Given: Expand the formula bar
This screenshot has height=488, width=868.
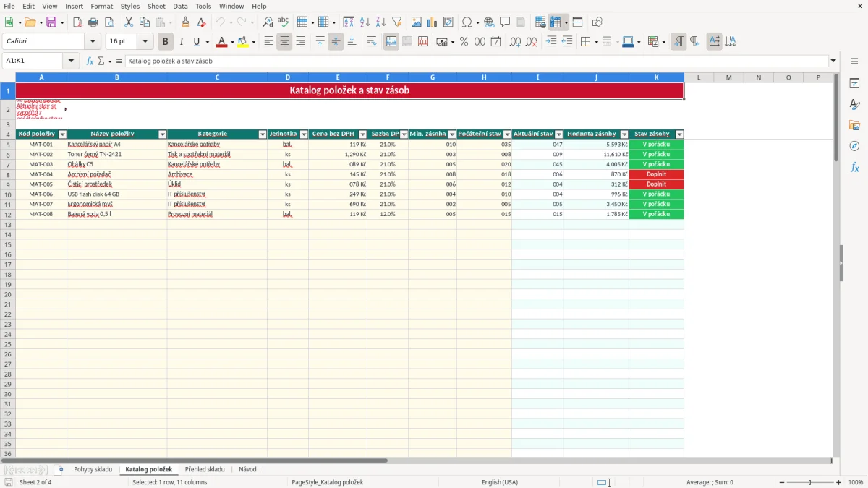Looking at the screenshot, I should [833, 61].
